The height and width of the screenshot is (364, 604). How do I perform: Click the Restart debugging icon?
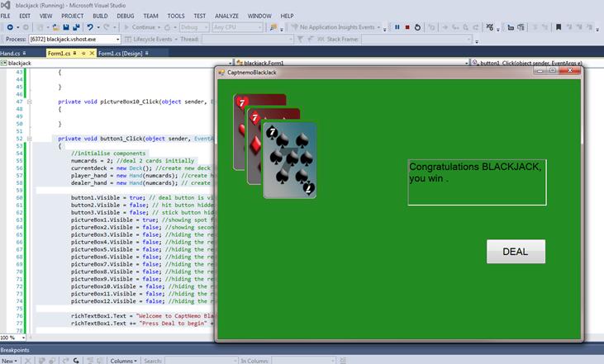click(x=418, y=27)
